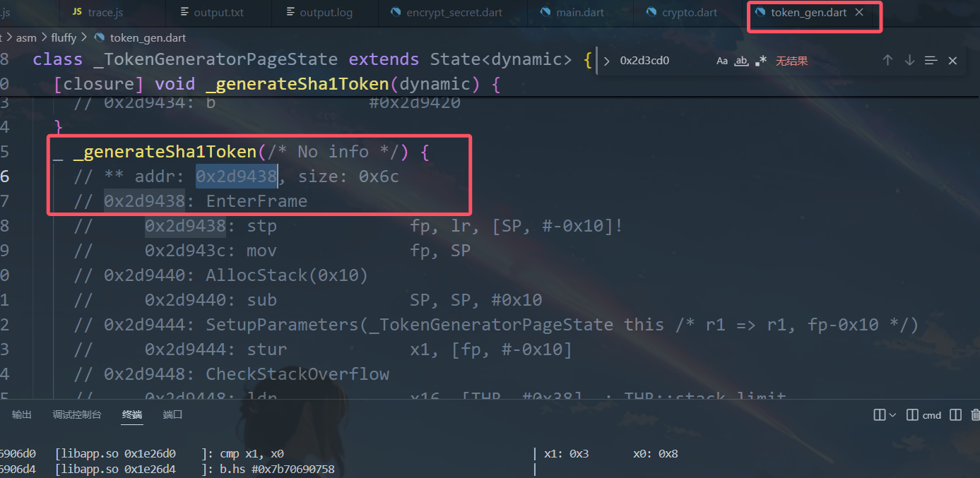The height and width of the screenshot is (478, 980).
Task: Toggle Use Regular Expression in find widget
Action: [760, 61]
